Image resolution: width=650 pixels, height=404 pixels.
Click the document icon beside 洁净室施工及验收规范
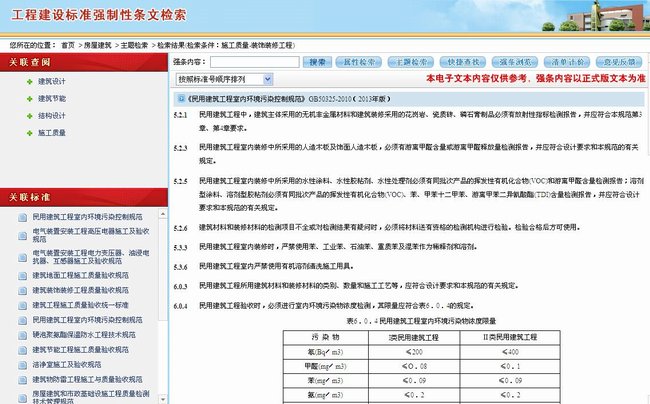(22, 365)
